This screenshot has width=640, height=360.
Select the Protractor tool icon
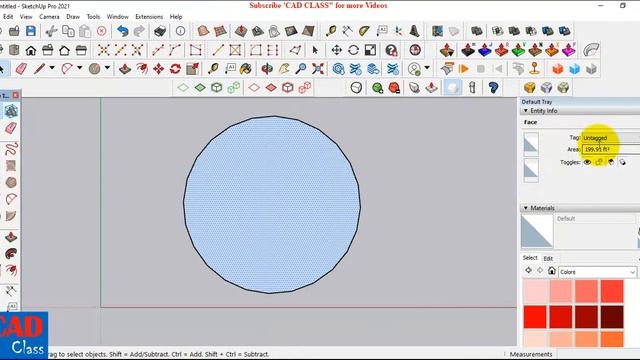(364, 31)
